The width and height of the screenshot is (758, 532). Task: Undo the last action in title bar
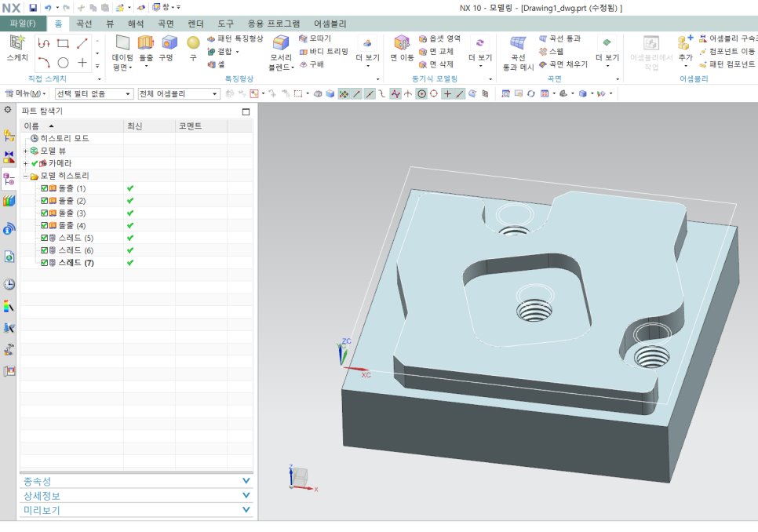pos(48,8)
